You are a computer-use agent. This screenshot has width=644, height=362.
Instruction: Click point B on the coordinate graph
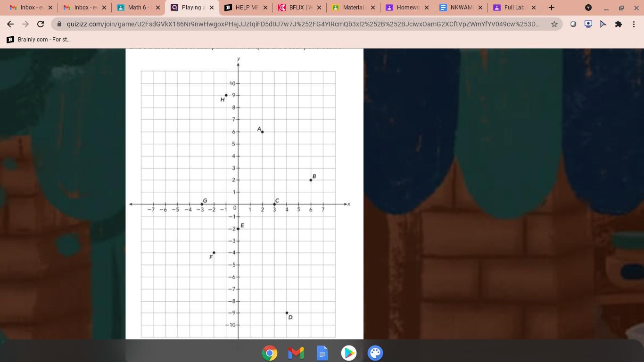click(311, 180)
